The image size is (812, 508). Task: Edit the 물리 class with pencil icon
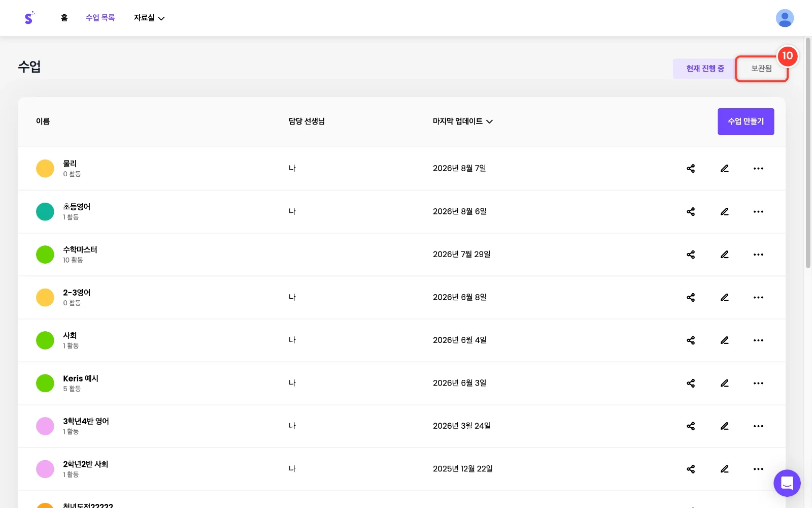point(725,169)
